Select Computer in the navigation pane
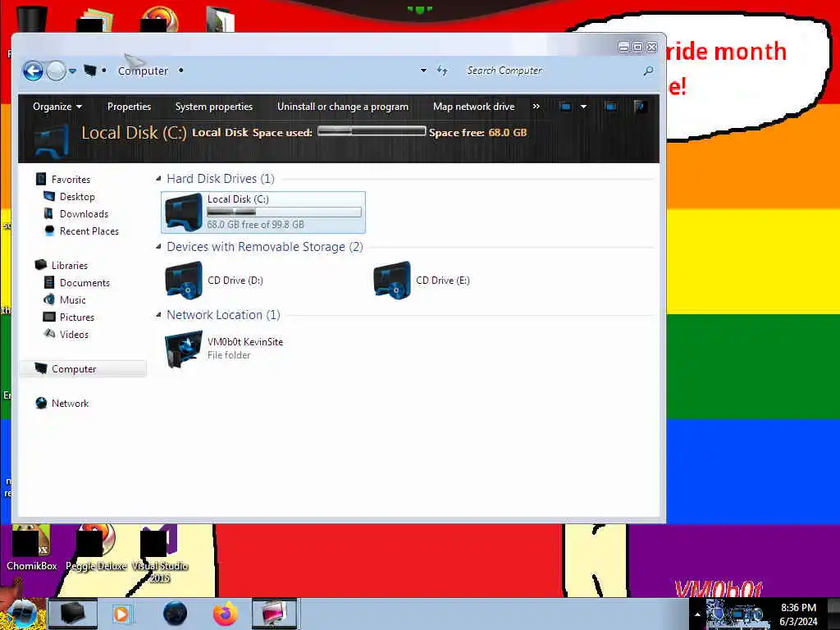The width and height of the screenshot is (840, 630). [x=83, y=368]
